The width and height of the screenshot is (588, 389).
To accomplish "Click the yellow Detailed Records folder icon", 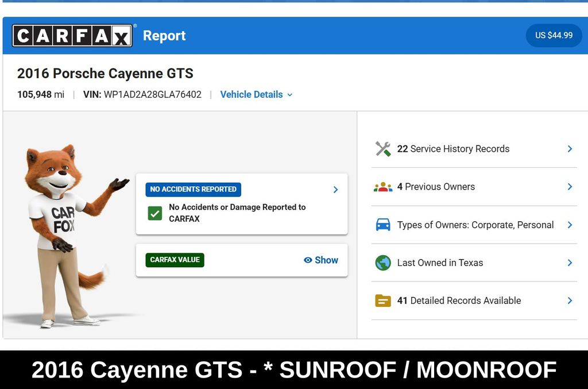I will 383,301.
